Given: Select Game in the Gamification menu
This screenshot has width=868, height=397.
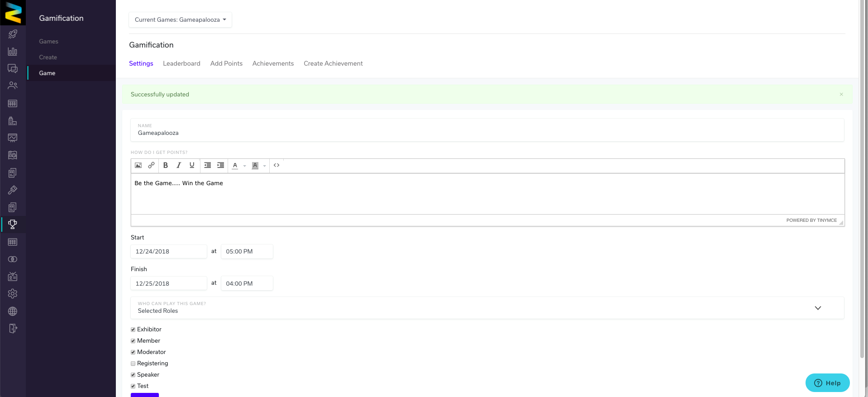Looking at the screenshot, I should [x=47, y=73].
